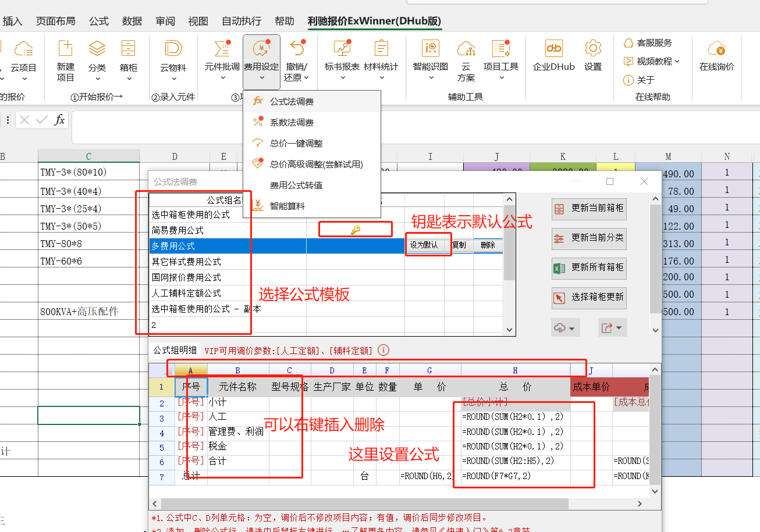760x532 pixels.
Task: Click the formula bar confirm checkmark
Action: [42, 120]
